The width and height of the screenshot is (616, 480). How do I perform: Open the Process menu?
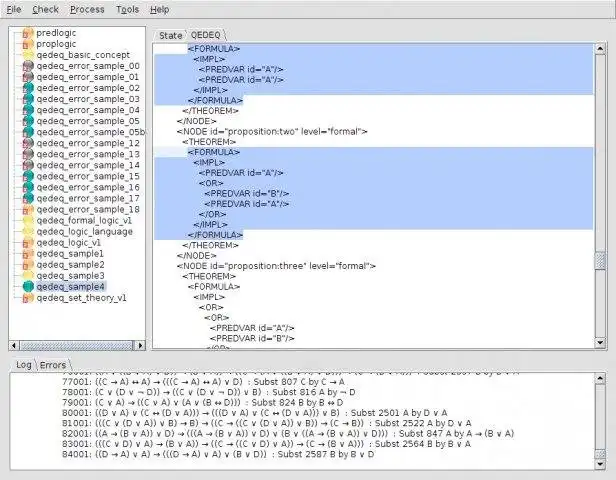pyautogui.click(x=87, y=9)
